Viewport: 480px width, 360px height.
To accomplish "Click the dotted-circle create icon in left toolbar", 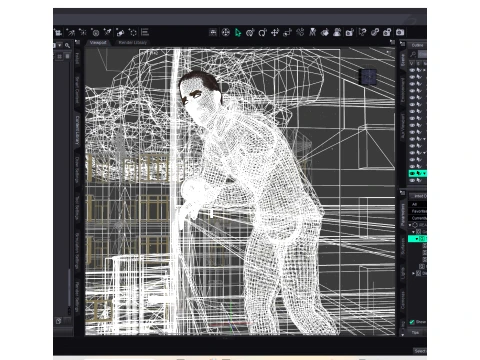I will (133, 32).
